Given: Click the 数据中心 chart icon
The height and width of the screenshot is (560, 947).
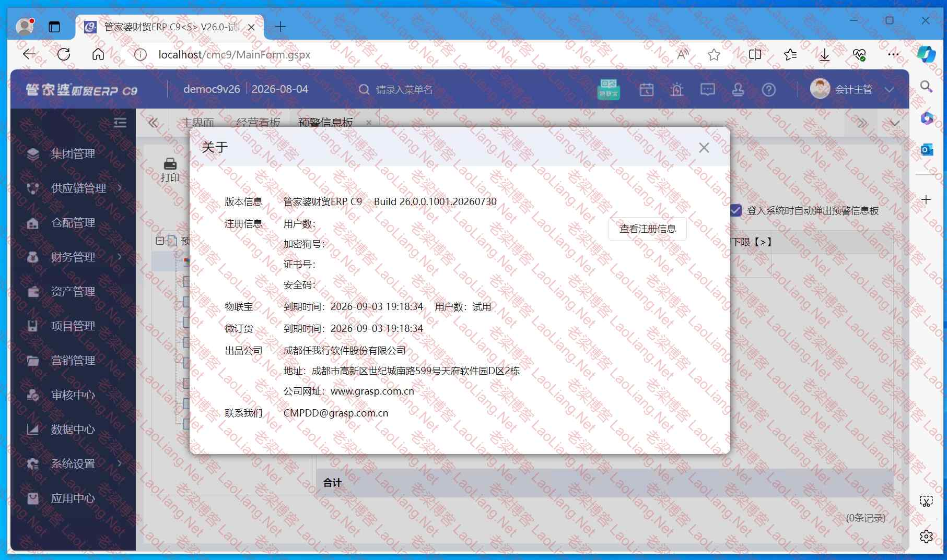Looking at the screenshot, I should (33, 430).
